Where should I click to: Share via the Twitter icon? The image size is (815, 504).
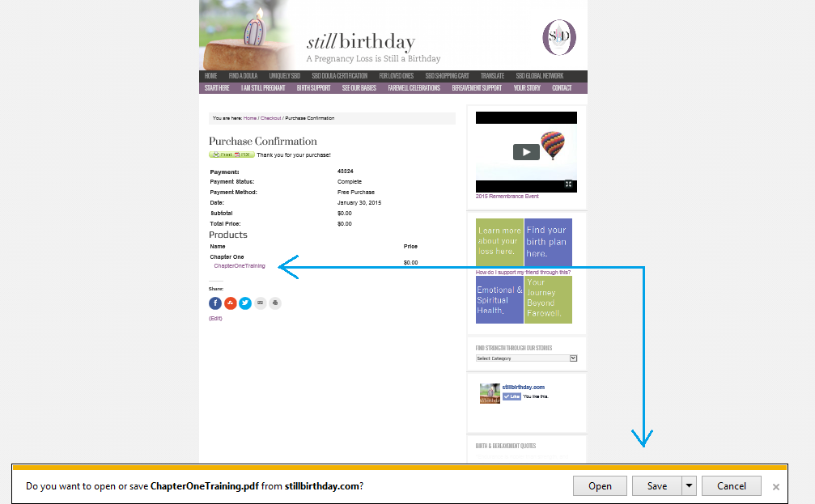tap(245, 303)
